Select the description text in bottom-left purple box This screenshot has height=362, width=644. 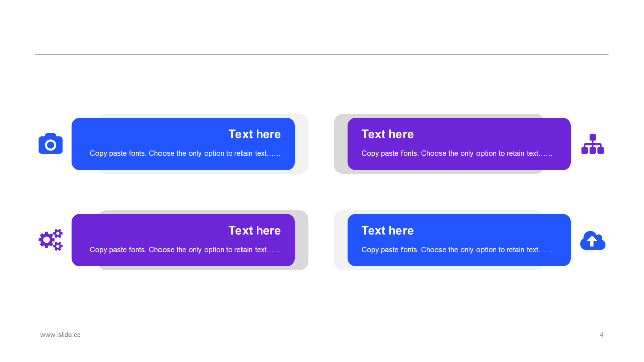click(x=185, y=250)
